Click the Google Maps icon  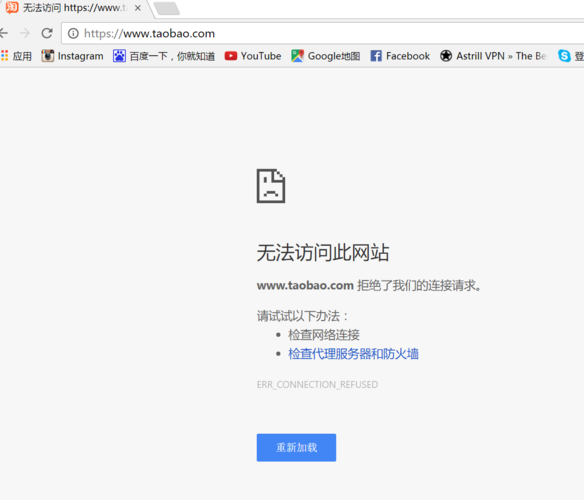pyautogui.click(x=297, y=56)
